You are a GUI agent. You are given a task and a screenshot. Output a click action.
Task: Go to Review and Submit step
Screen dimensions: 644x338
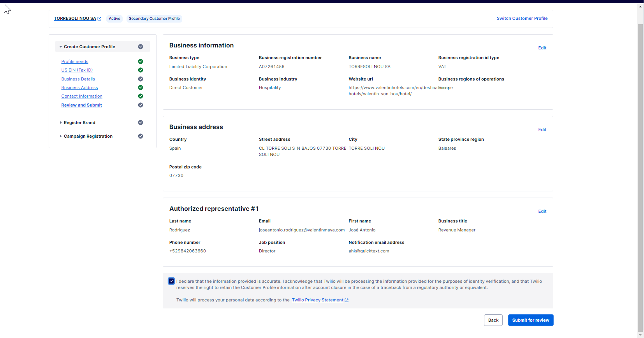tap(81, 105)
